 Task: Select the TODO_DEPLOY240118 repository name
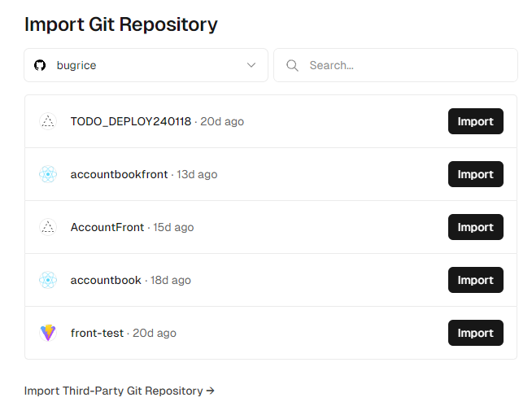click(131, 121)
